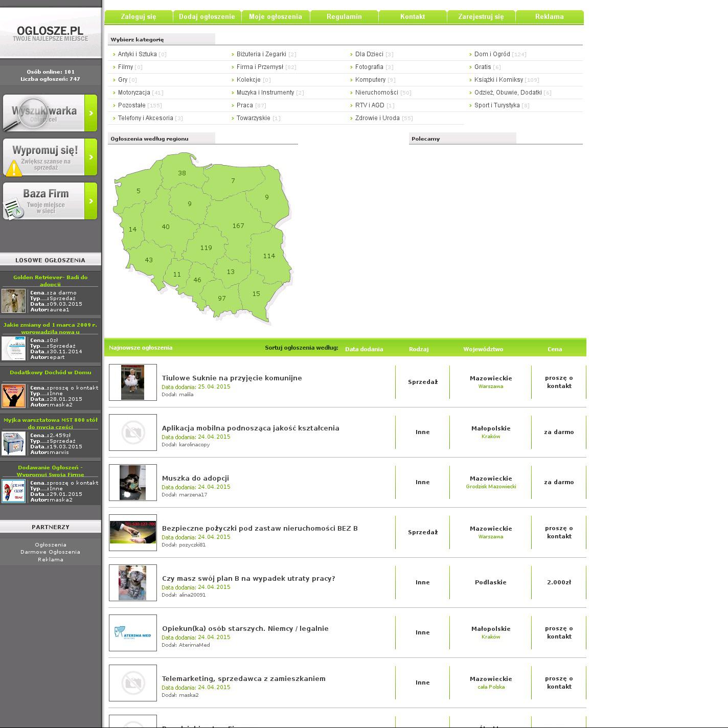Open the Zarejestruj się menu item
This screenshot has height=728, width=728.
[481, 17]
